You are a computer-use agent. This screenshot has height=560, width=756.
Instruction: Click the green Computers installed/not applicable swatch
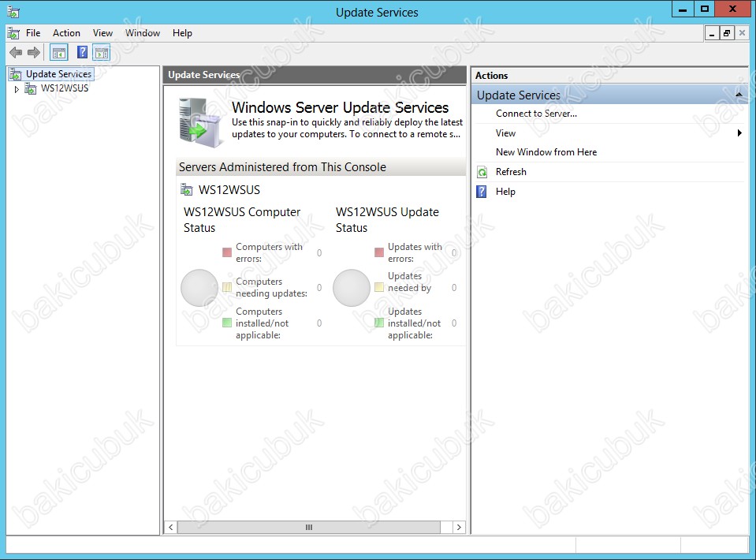pyautogui.click(x=227, y=323)
